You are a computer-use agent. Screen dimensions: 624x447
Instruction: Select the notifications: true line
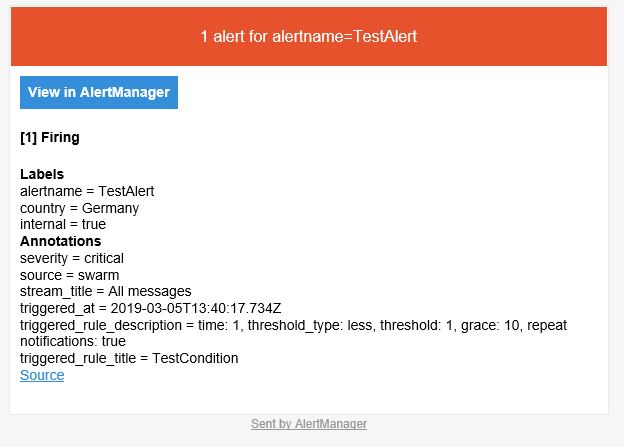point(73,341)
